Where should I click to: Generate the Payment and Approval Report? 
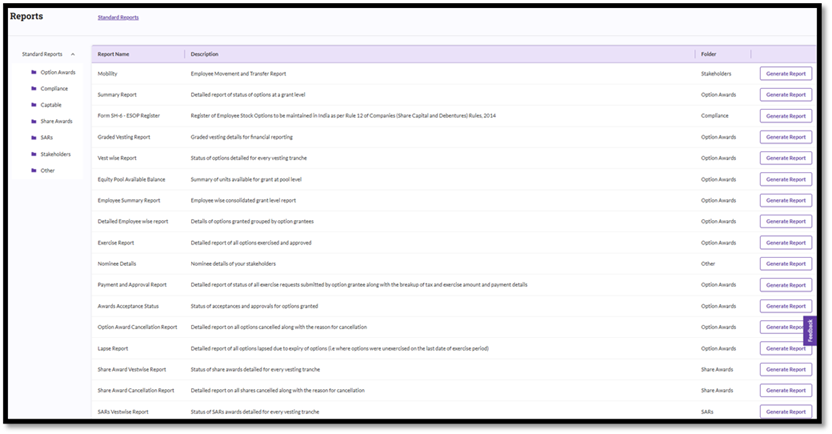pyautogui.click(x=786, y=285)
